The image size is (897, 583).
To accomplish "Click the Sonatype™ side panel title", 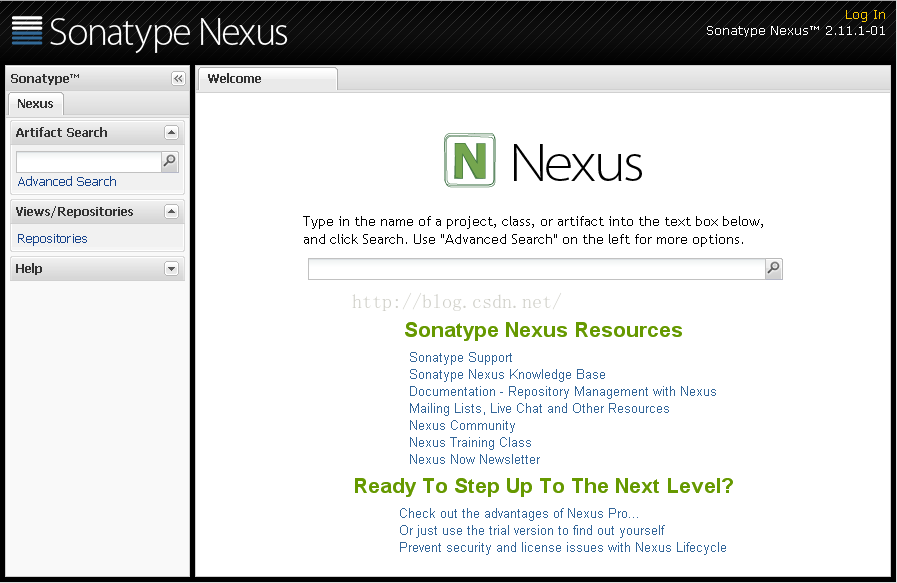I will pos(45,78).
